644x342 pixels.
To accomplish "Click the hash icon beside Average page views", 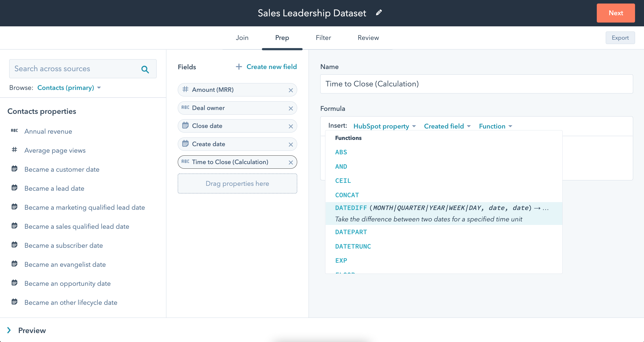I will [14, 150].
